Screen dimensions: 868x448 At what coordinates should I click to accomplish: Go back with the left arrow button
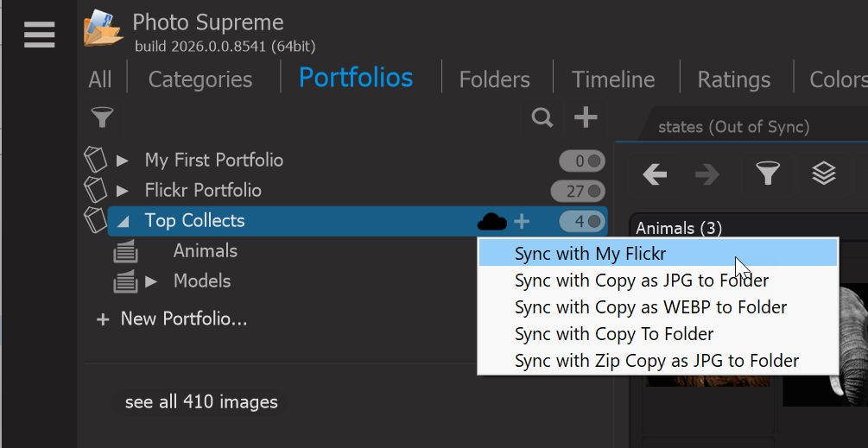tap(655, 174)
